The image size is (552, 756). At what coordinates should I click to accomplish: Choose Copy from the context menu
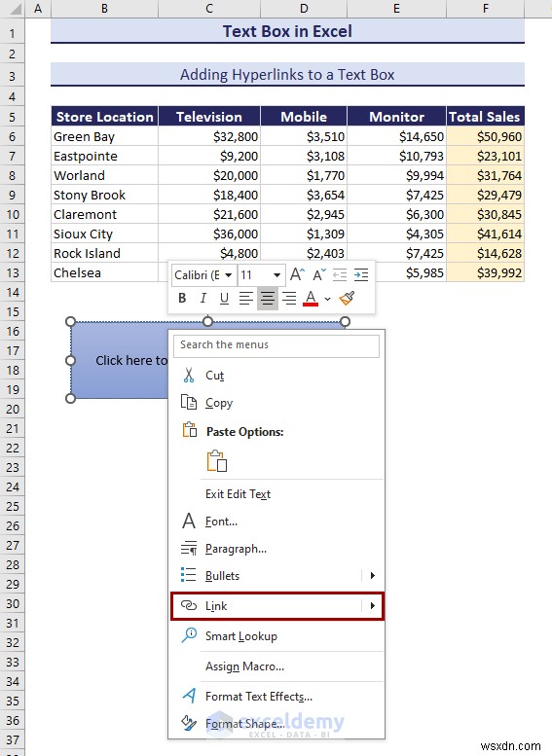coord(276,403)
